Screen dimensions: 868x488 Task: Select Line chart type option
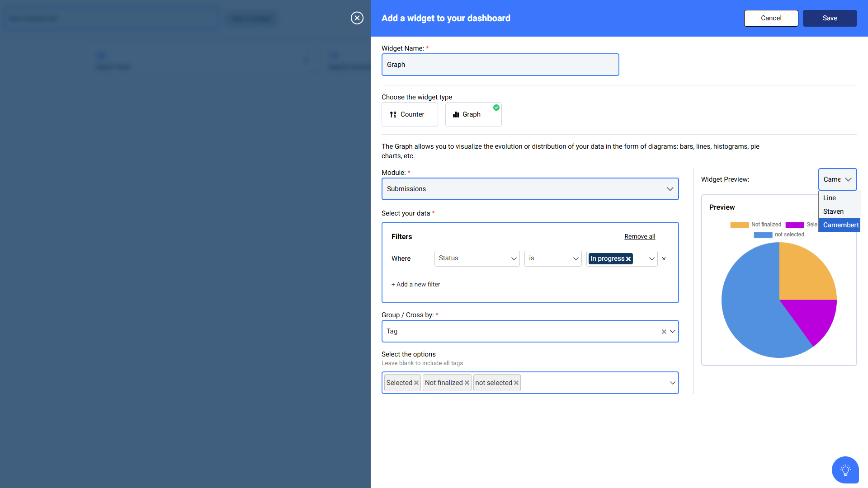click(830, 198)
